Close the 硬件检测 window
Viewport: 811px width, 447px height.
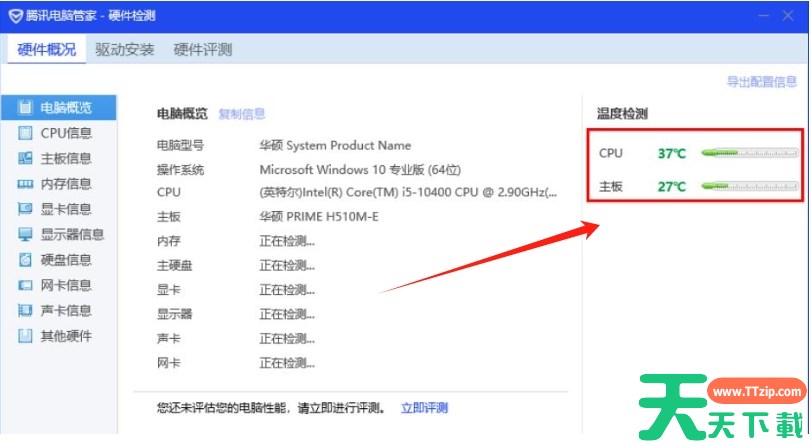coord(788,16)
